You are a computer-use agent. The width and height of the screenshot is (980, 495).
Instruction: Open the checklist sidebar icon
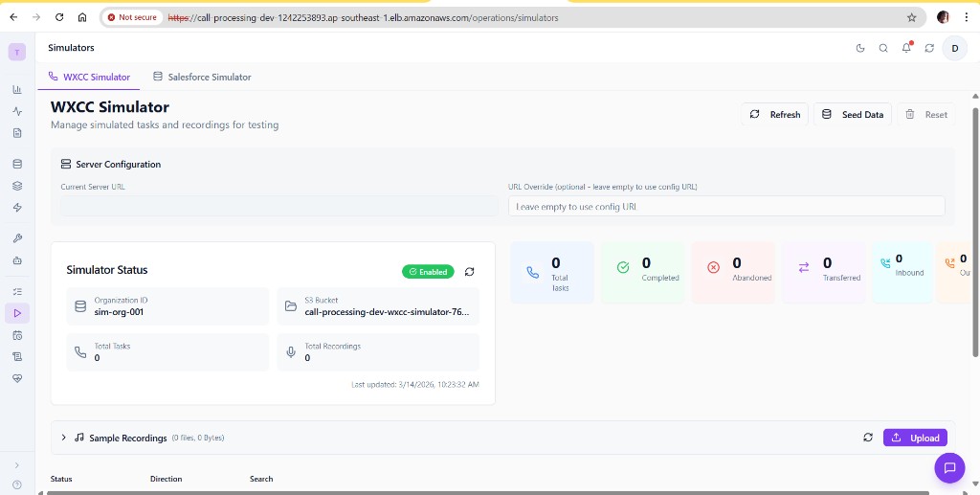17,291
